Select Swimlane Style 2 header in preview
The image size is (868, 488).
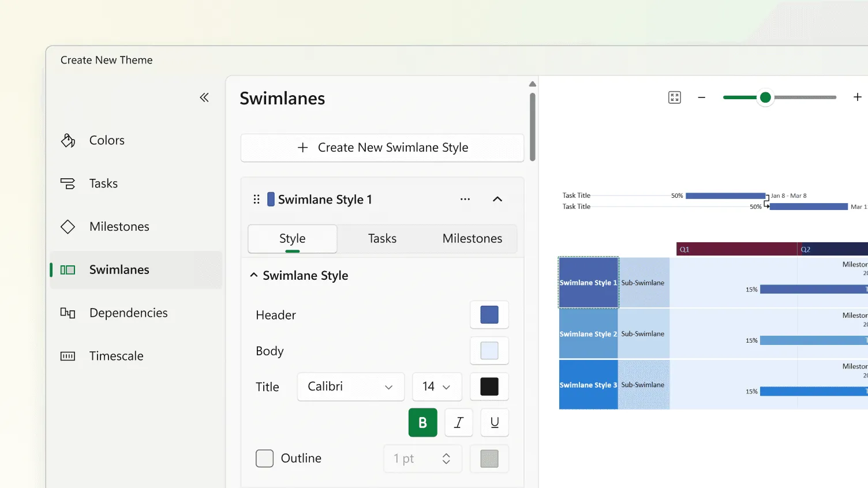click(588, 334)
